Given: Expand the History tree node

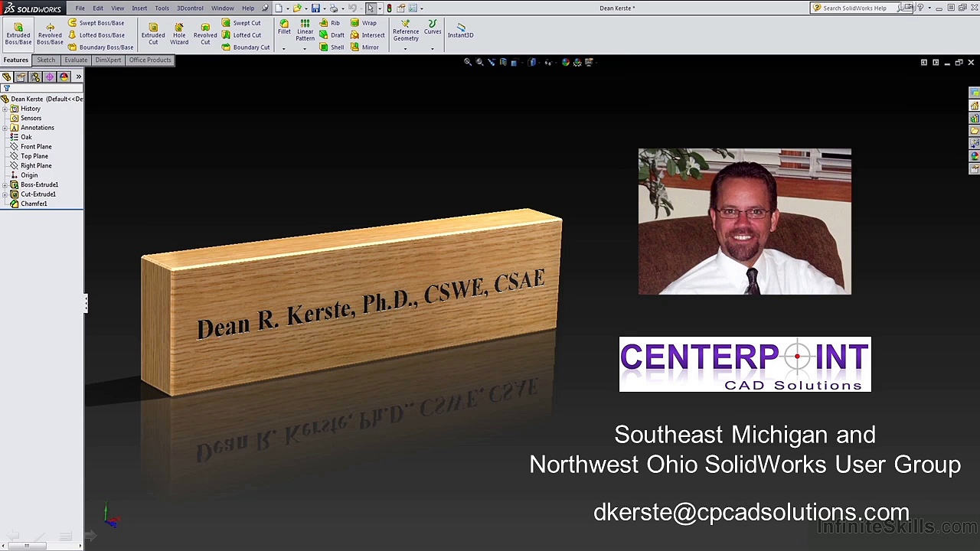Looking at the screenshot, I should pos(5,109).
